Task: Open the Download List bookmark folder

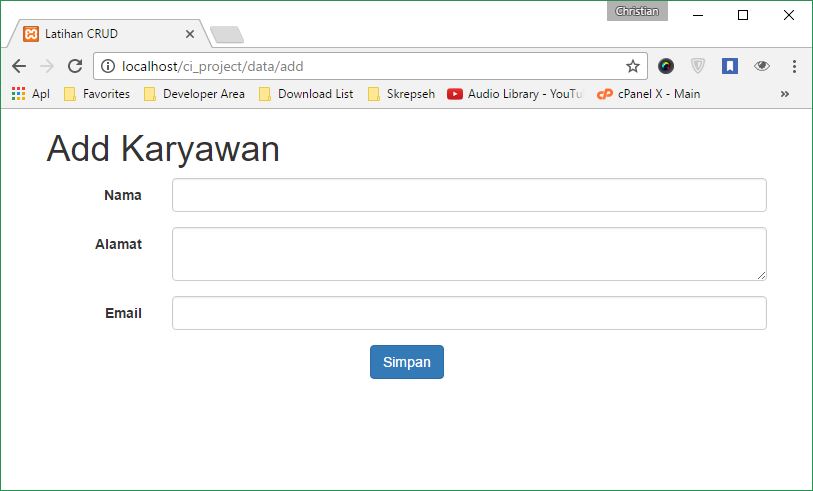Action: [306, 94]
